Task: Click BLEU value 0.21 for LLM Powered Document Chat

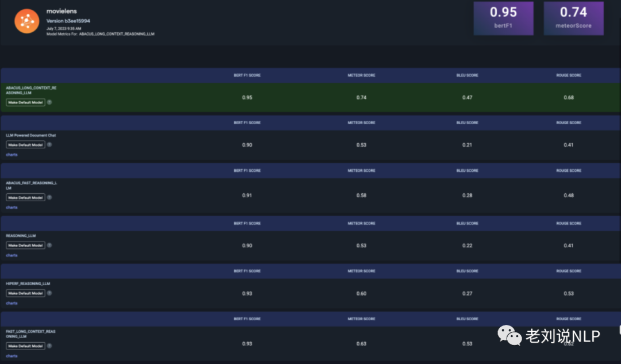Action: 467,145
